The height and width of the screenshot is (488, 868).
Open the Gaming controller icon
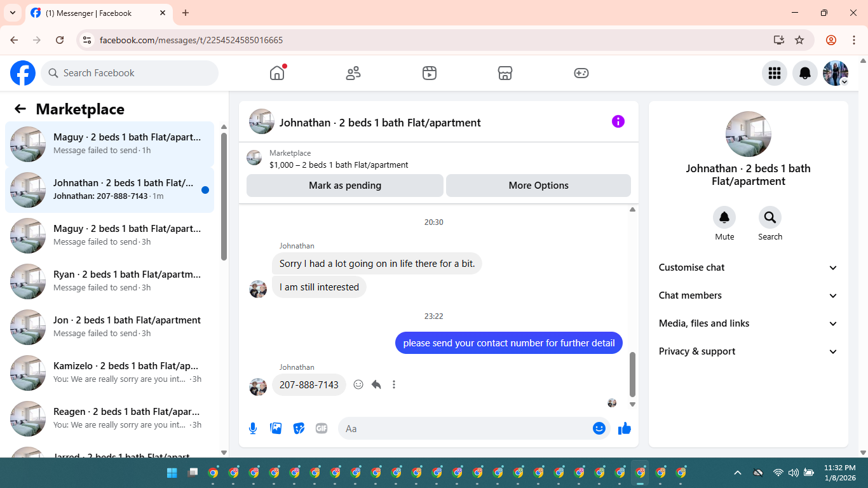(x=581, y=73)
